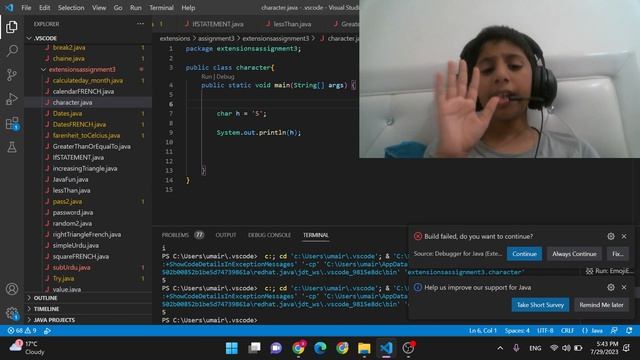The width and height of the screenshot is (640, 360).
Task: Switch to the DEBUG CONSOLE tab
Action: [x=269, y=235]
